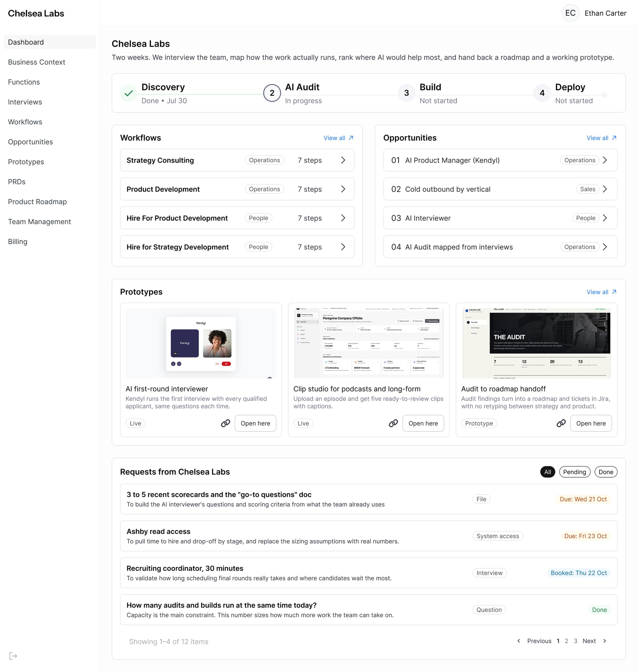Click the AI Audit step 2 circle
This screenshot has width=638, height=672.
coord(272,93)
